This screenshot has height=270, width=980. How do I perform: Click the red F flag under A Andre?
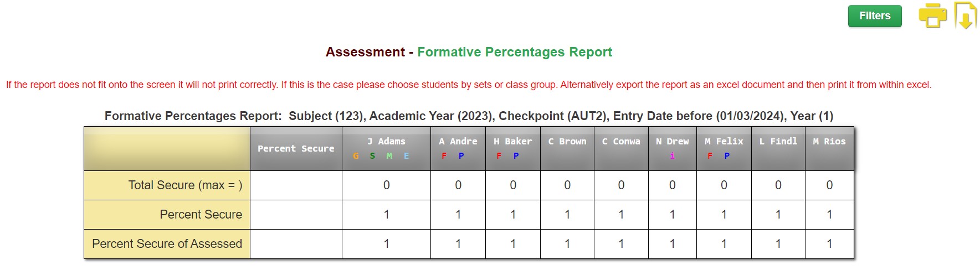click(444, 156)
